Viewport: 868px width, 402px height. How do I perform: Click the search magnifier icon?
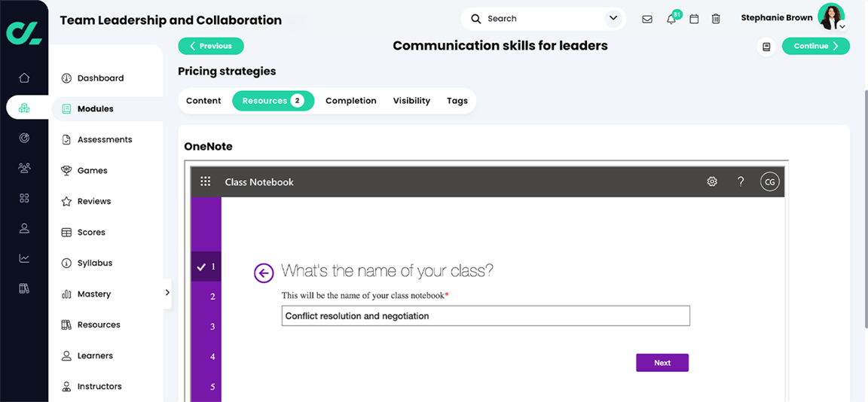pyautogui.click(x=475, y=19)
